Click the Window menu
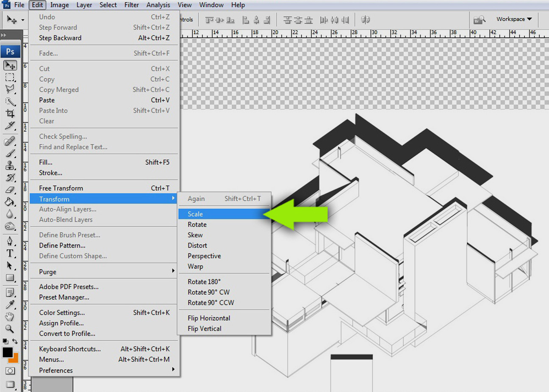The height and width of the screenshot is (392, 549). 211,5
